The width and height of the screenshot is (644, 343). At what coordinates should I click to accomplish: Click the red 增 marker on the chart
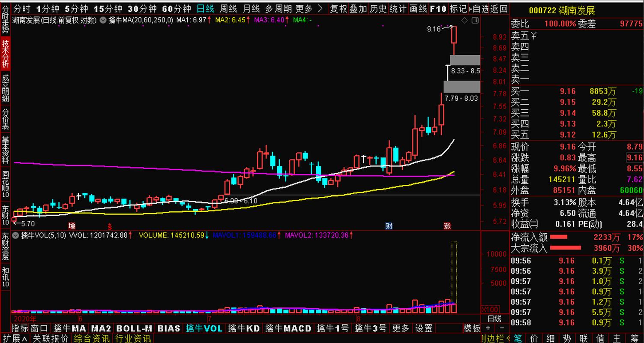(72, 226)
